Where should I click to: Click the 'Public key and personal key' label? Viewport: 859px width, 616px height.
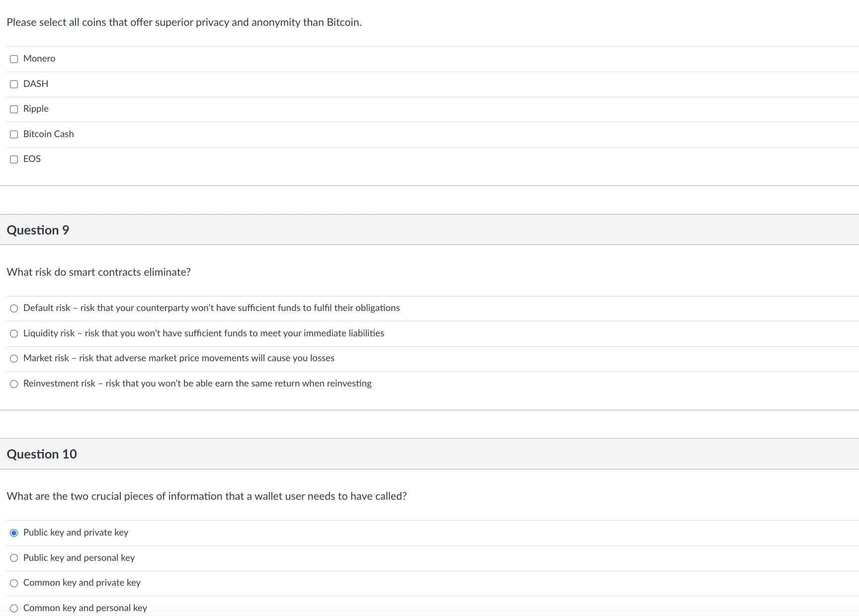pos(79,558)
